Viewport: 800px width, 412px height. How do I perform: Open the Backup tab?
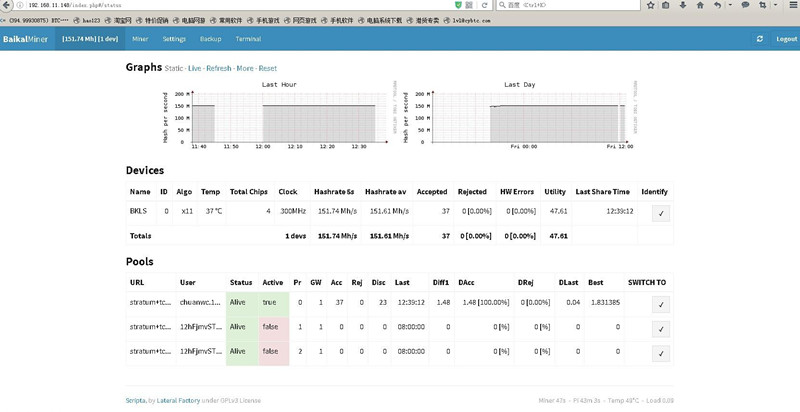click(x=210, y=39)
